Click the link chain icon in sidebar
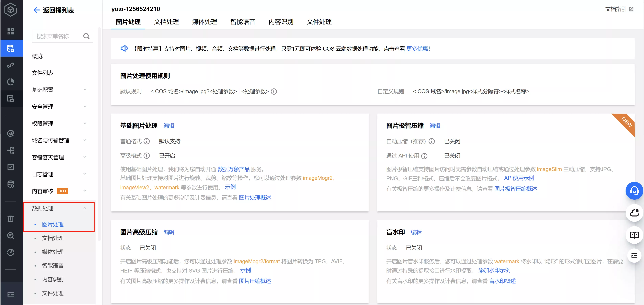 tap(11, 65)
